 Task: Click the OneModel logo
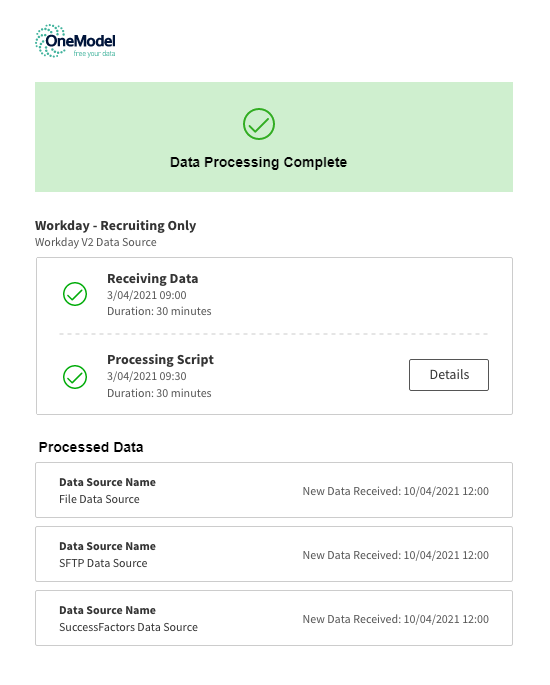[x=75, y=41]
